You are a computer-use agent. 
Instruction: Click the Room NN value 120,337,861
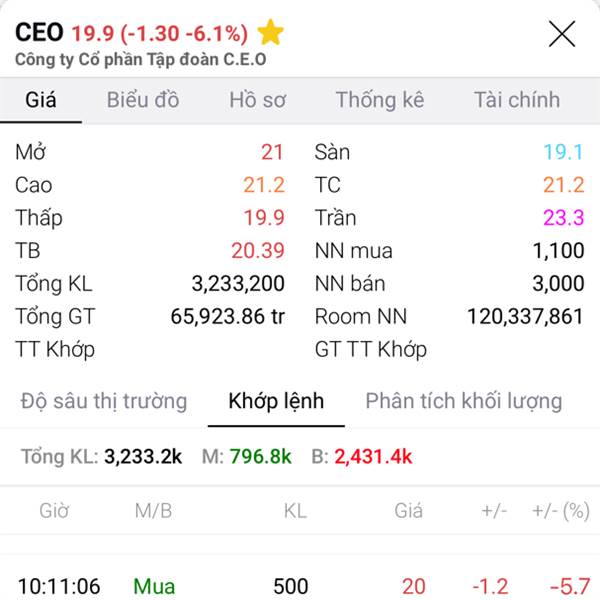525,317
